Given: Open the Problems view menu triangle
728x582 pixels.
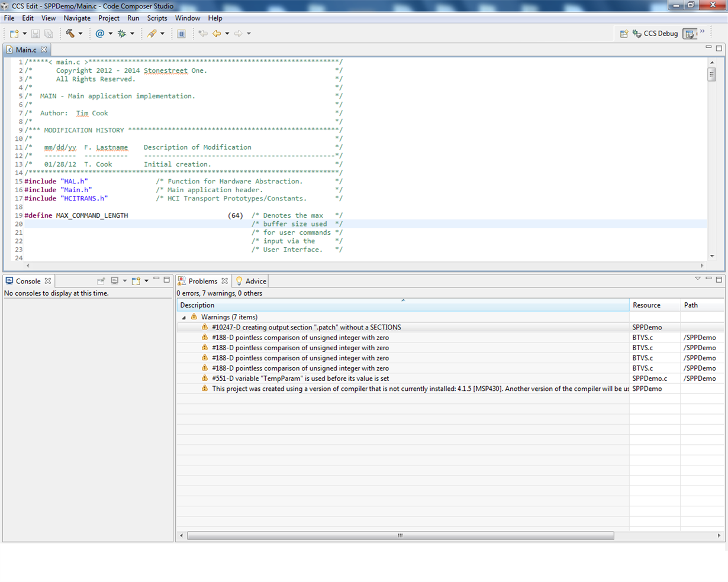Looking at the screenshot, I should [x=698, y=277].
